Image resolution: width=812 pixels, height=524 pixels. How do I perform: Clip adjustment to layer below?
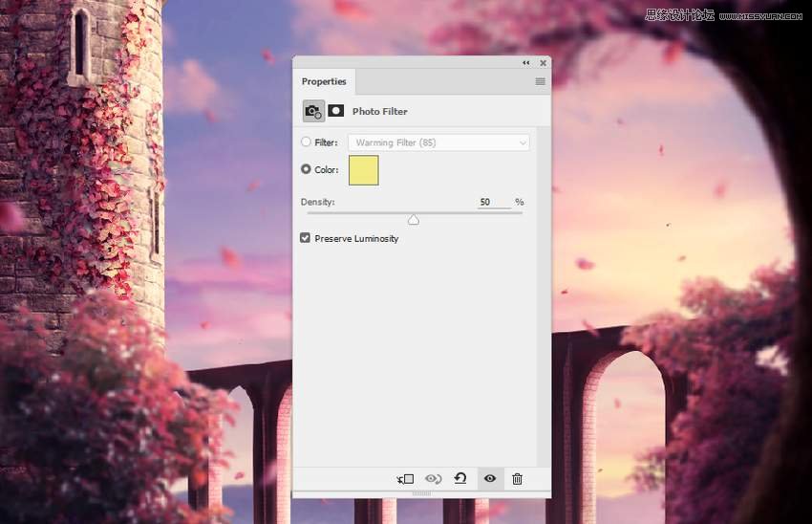pyautogui.click(x=405, y=479)
